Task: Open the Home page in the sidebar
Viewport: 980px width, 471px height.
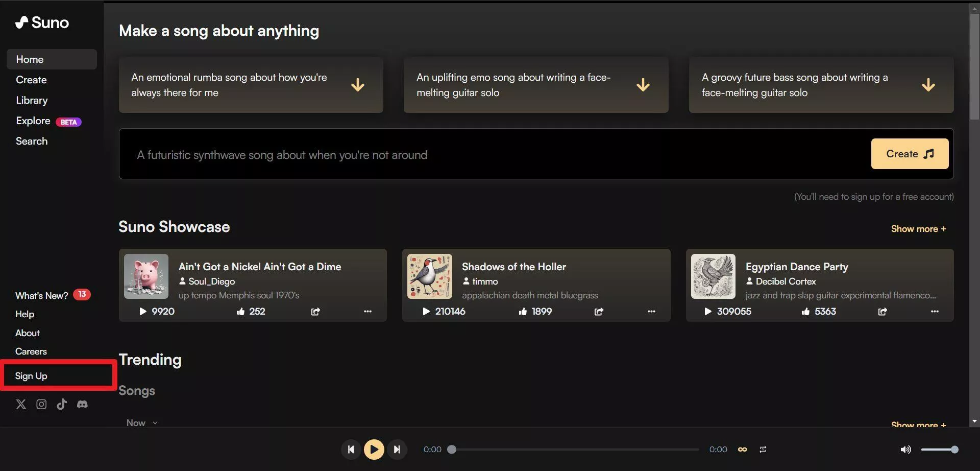Action: [x=52, y=59]
